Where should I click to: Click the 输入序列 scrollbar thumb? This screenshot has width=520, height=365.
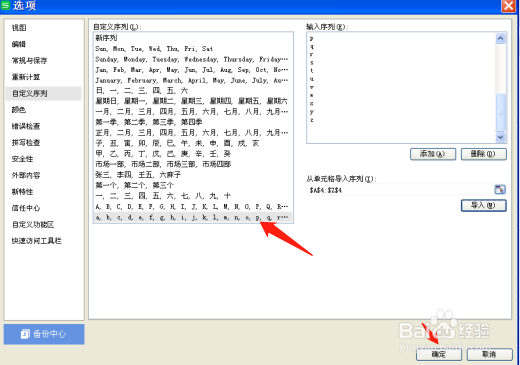coord(501,112)
